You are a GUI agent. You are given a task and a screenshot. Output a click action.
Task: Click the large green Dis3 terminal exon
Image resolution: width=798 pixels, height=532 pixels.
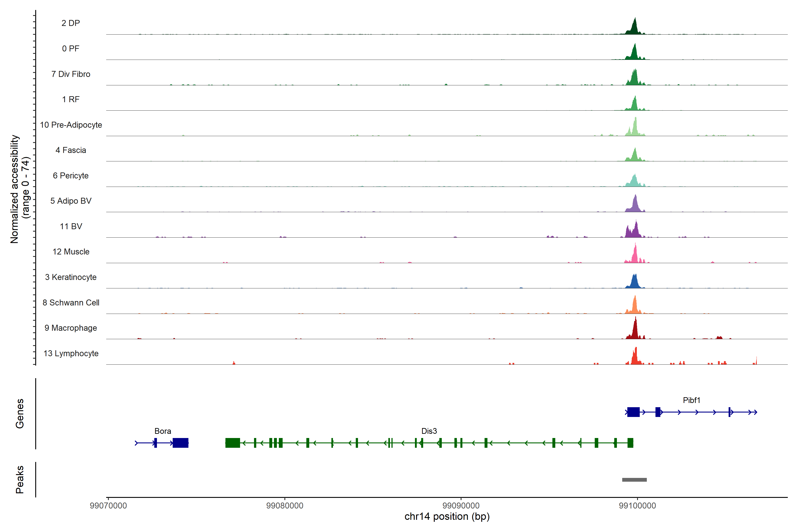click(x=232, y=443)
